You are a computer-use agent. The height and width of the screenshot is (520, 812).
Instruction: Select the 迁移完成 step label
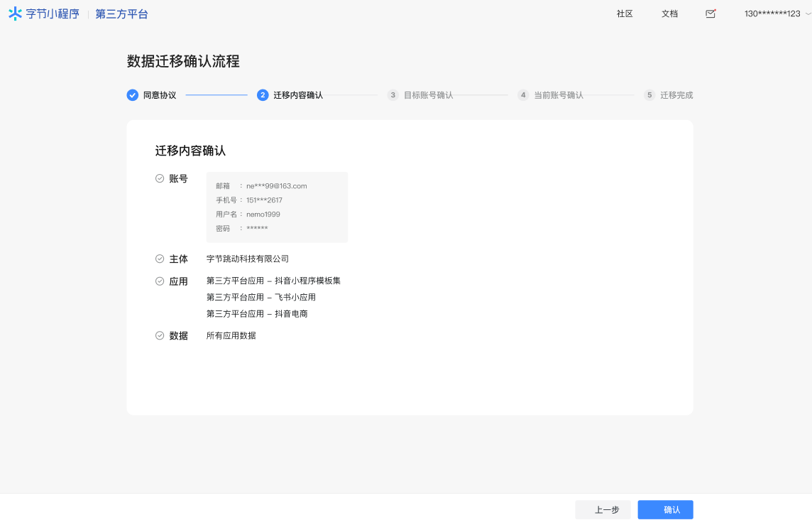tap(676, 95)
